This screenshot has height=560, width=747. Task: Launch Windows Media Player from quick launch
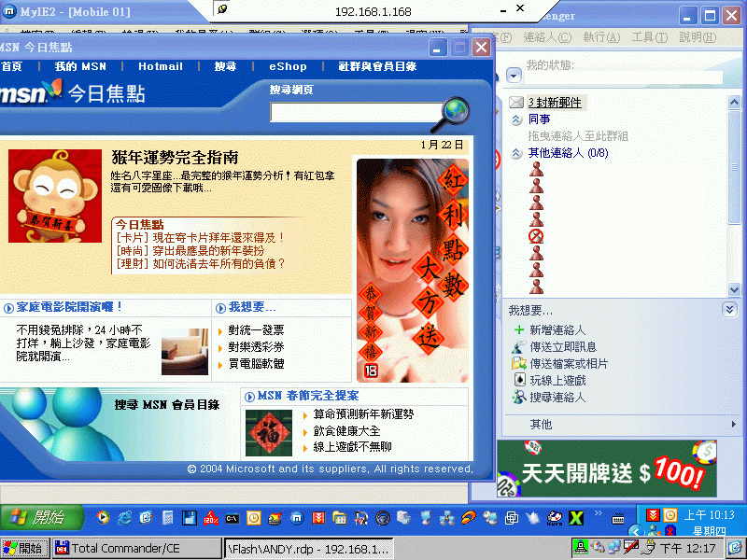(103, 518)
